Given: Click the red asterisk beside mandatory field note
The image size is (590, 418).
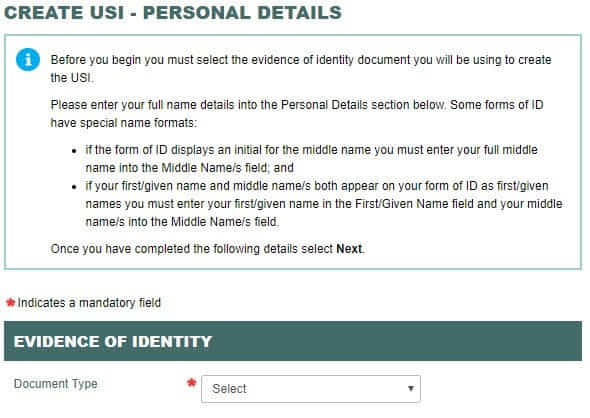Looking at the screenshot, I should point(11,302).
